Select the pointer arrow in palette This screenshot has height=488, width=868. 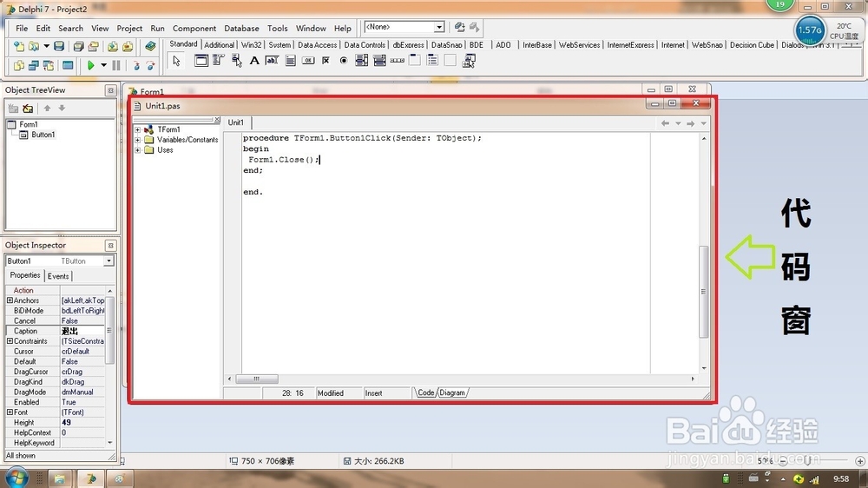click(x=176, y=61)
